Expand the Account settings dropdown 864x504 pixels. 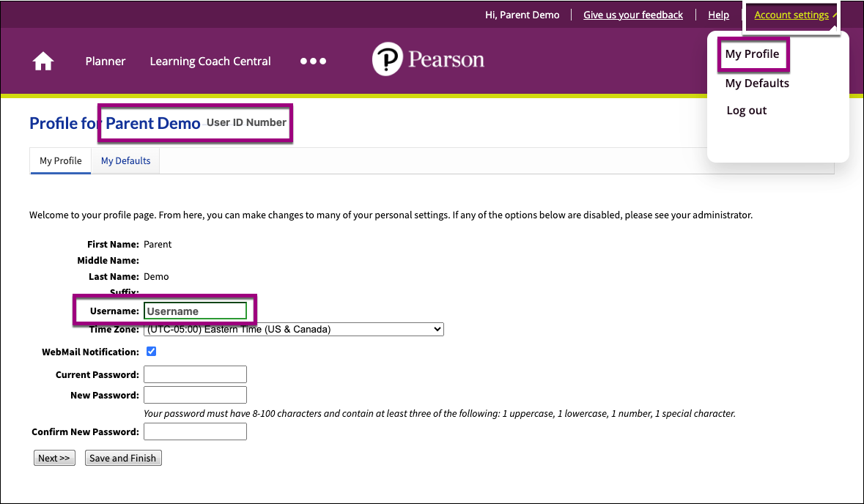point(791,14)
